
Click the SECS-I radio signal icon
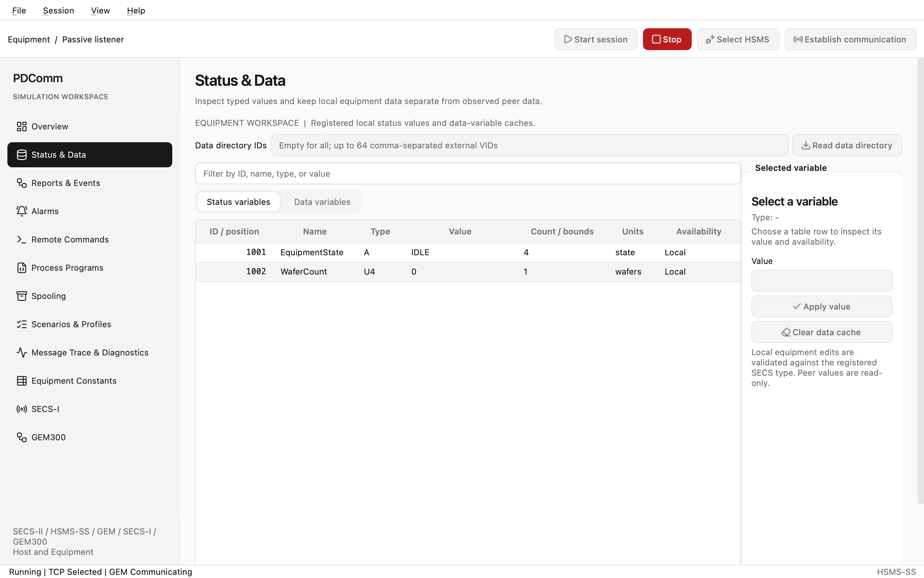click(x=21, y=409)
